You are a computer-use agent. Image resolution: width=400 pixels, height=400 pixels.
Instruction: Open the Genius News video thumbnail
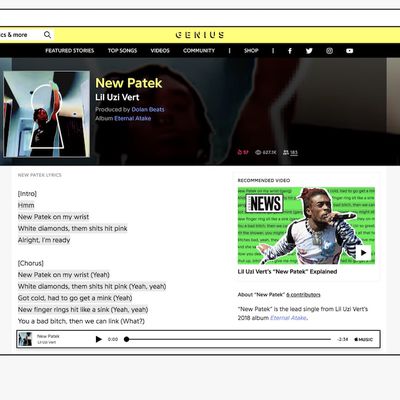click(306, 225)
